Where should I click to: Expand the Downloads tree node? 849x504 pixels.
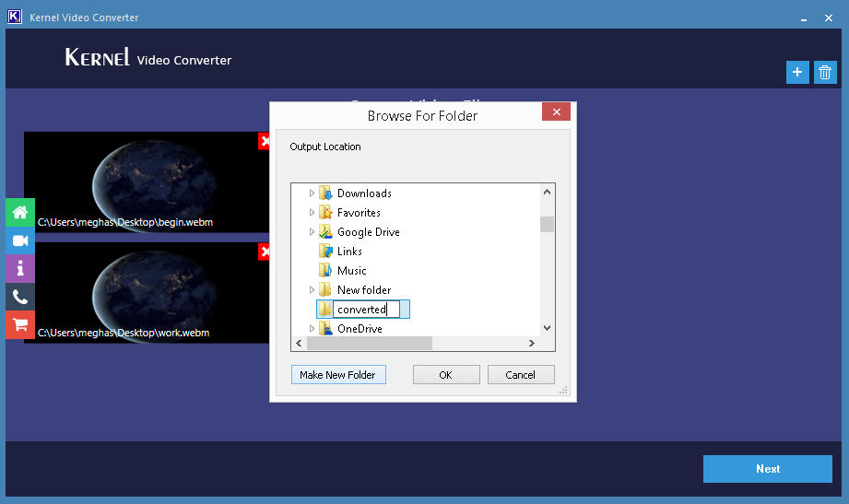(312, 193)
